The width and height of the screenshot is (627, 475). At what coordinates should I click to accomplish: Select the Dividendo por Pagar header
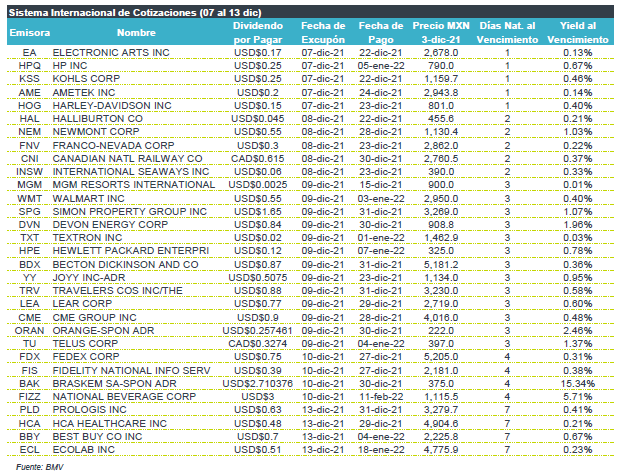point(258,33)
